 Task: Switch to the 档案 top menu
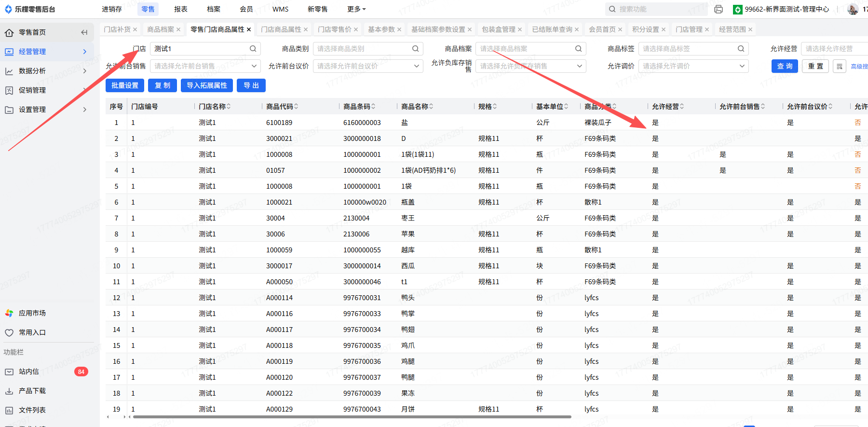click(214, 9)
